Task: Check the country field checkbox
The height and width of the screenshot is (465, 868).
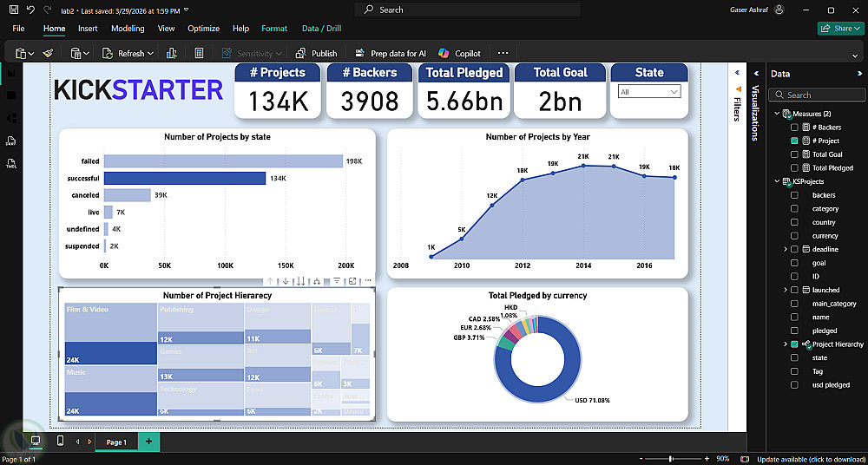Action: [794, 222]
